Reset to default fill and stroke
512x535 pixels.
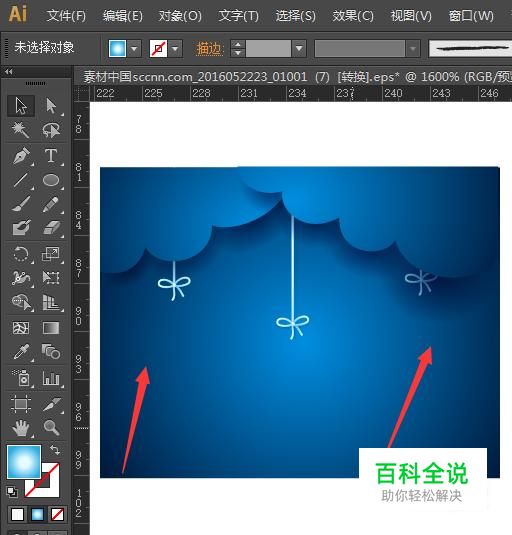tap(12, 491)
